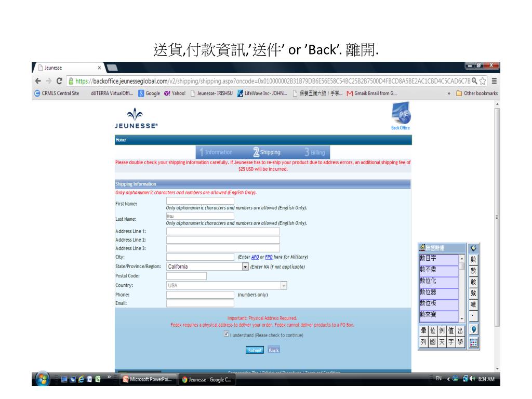Show hidden tray icons arrow

pos(448,379)
